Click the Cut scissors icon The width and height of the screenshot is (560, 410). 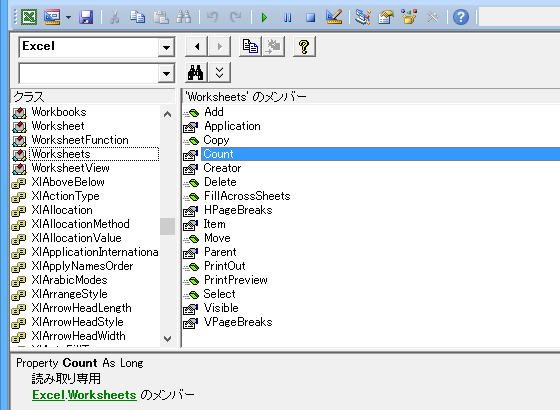coord(114,17)
